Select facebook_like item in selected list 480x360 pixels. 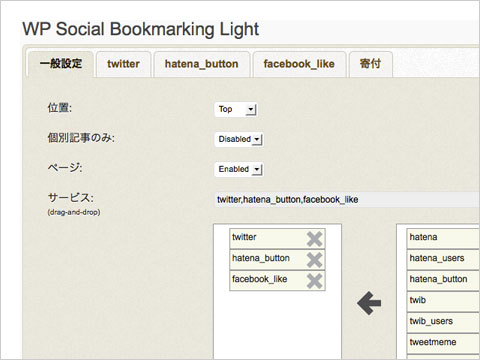tap(277, 281)
